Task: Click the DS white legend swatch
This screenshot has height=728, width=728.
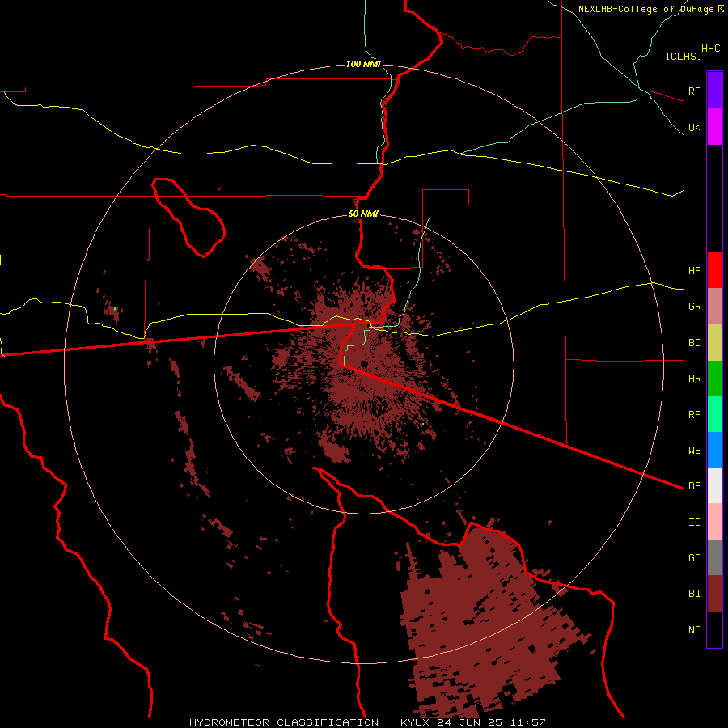Action: [714, 485]
